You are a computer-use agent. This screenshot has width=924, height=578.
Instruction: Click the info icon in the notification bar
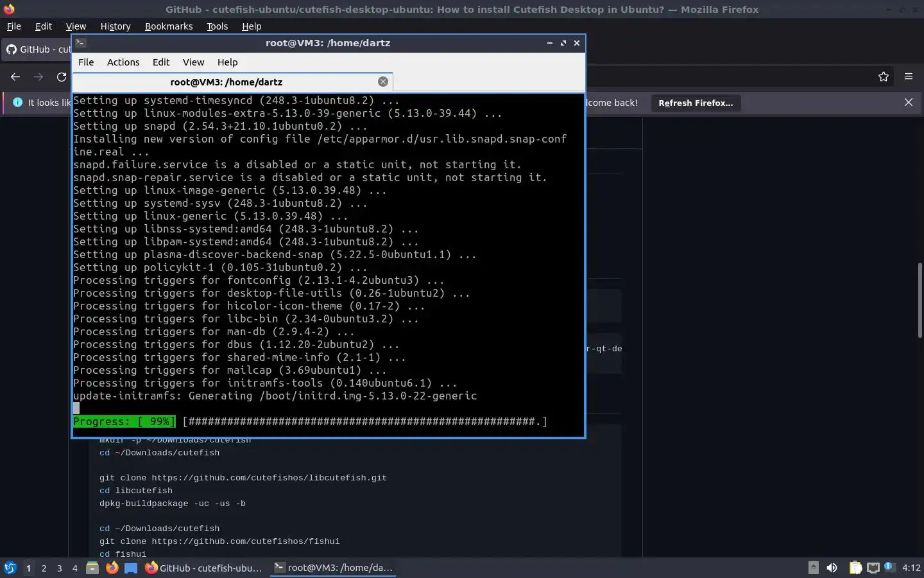pos(17,102)
